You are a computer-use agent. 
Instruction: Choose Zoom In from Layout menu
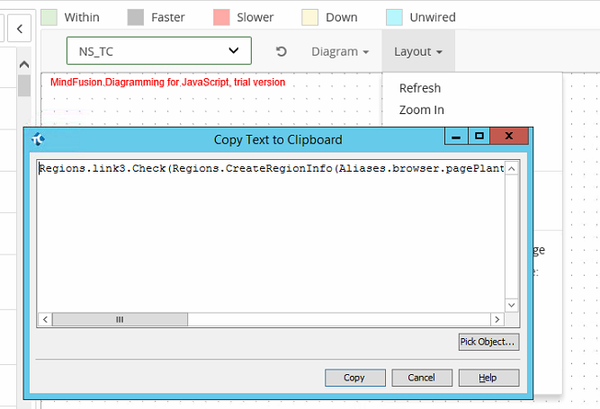[421, 110]
